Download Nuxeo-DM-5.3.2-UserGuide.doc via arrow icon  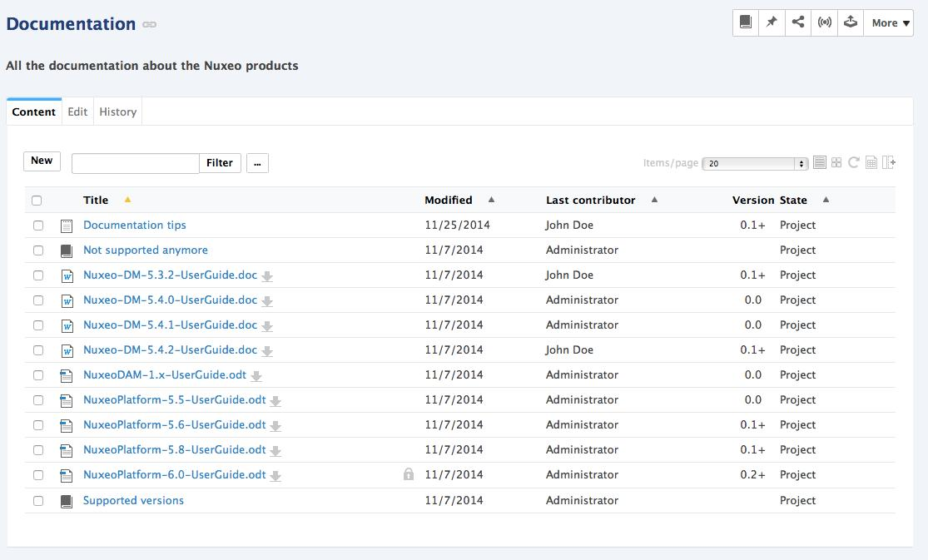(267, 276)
